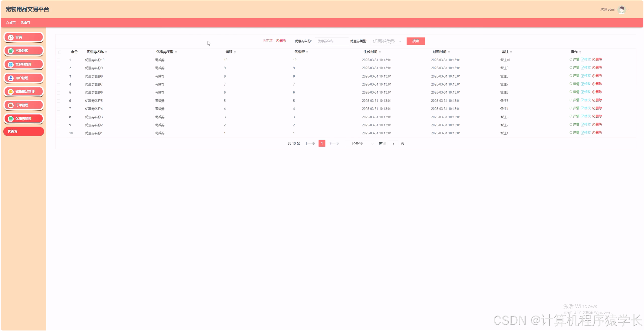
Task: Open 订单管理 in the sidebar
Action: pos(24,105)
